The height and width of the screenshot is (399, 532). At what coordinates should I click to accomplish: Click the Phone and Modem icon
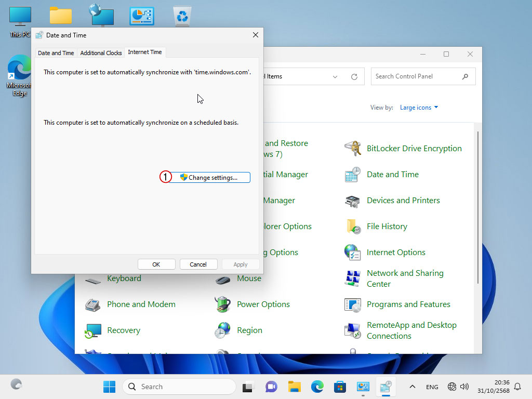coord(93,304)
